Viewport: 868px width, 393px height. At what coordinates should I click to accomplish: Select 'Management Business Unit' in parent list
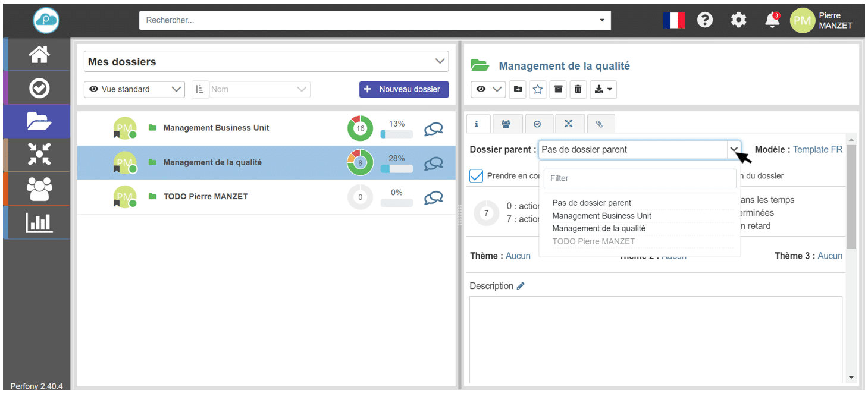click(601, 216)
